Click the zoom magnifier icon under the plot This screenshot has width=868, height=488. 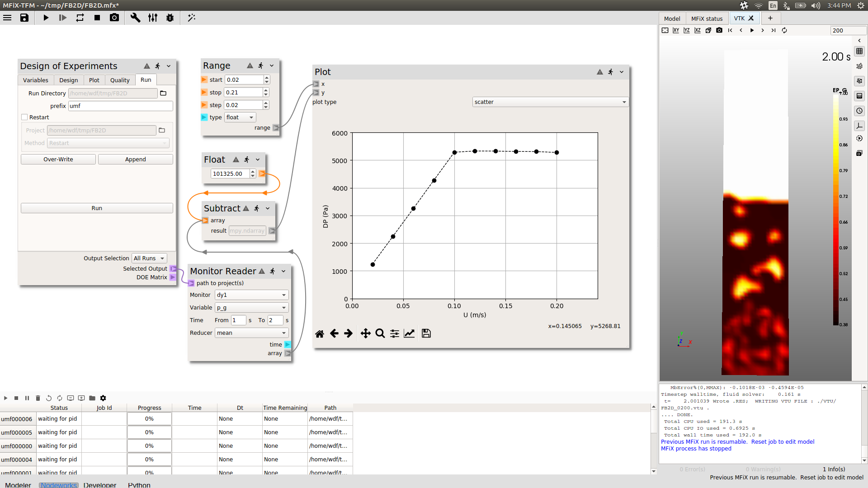pos(380,333)
